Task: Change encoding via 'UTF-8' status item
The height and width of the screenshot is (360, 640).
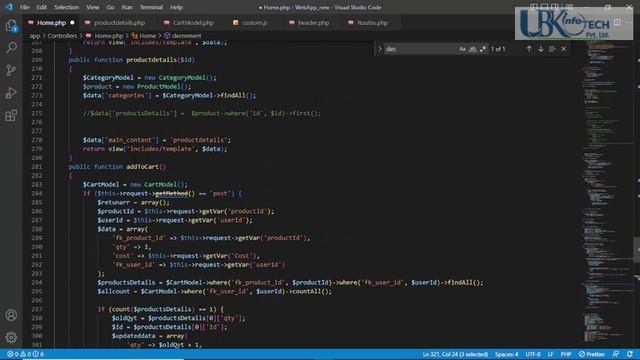Action: pos(533,354)
